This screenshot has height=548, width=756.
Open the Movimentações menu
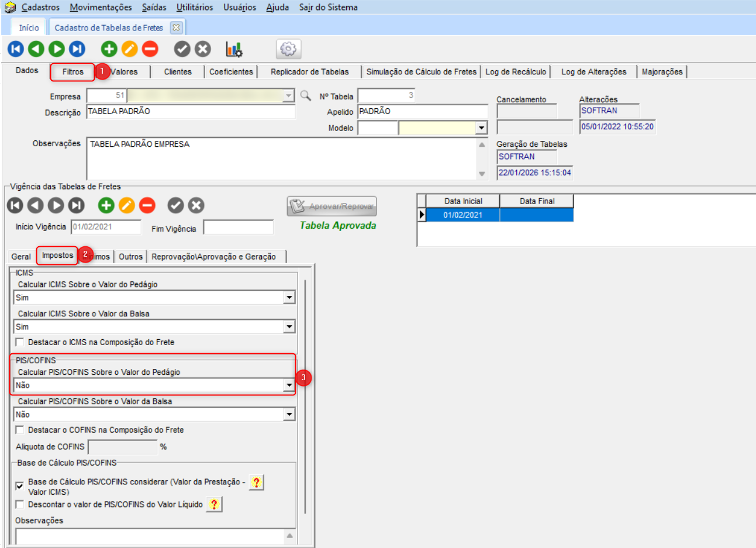tap(101, 7)
